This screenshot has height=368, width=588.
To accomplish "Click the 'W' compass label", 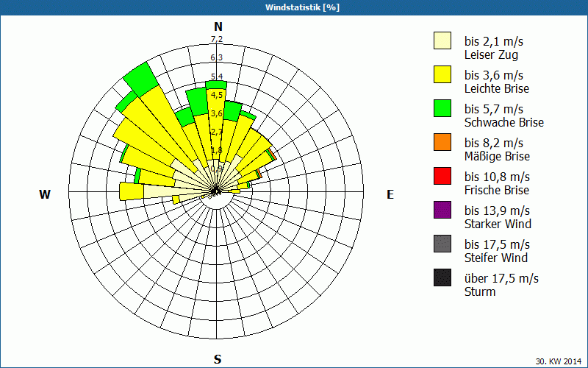I will (45, 194).
